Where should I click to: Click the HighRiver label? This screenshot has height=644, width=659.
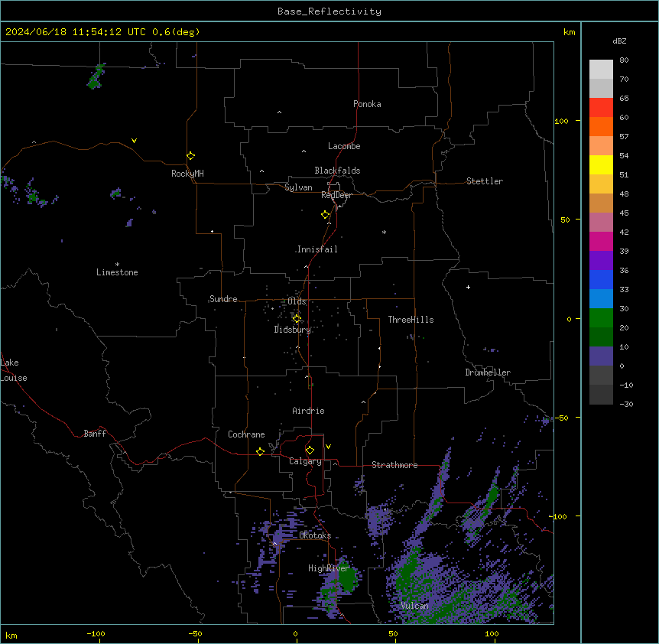coord(329,568)
